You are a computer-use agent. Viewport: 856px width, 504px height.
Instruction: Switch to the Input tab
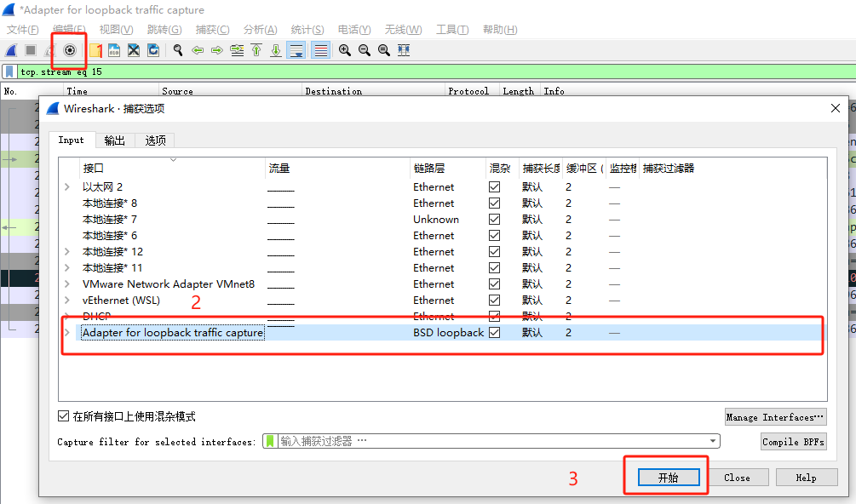[72, 140]
